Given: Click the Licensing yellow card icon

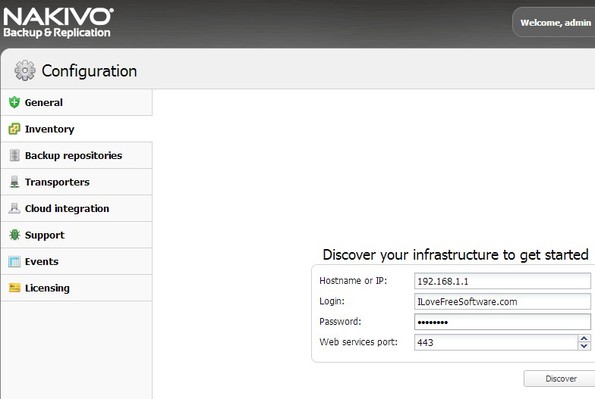Looking at the screenshot, I should tap(14, 288).
